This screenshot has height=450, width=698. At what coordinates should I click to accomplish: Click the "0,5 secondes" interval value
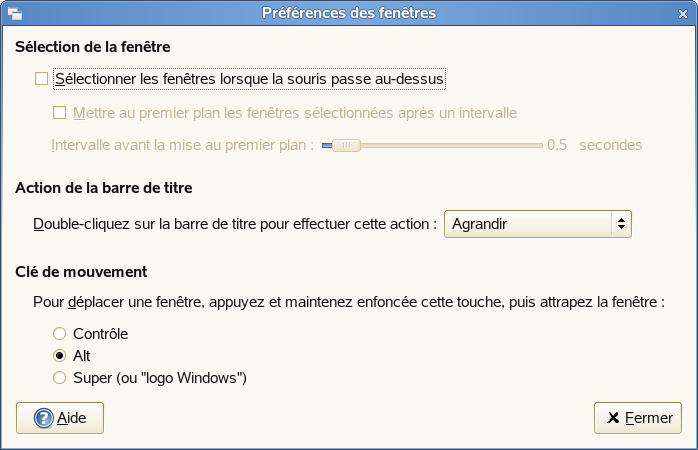tap(594, 145)
